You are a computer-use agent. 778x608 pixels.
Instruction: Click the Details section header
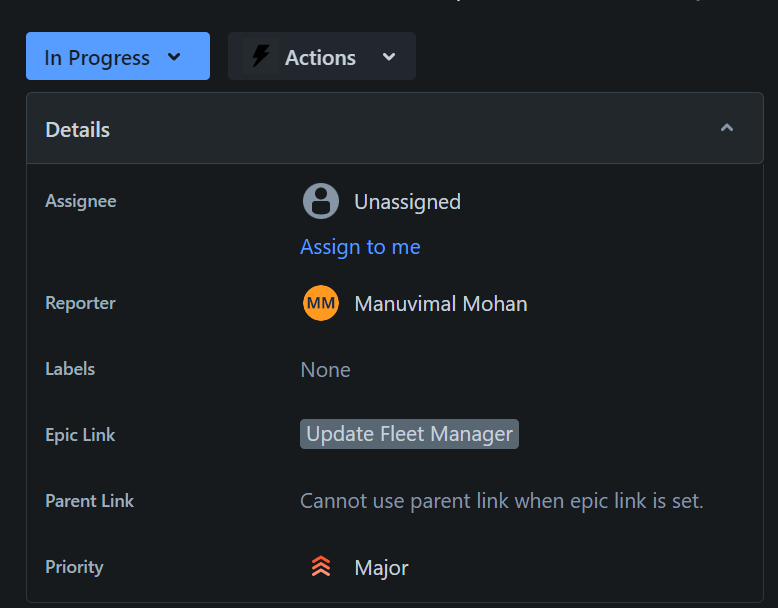pos(78,129)
